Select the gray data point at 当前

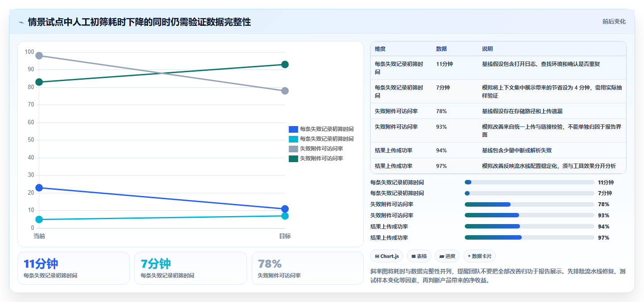pyautogui.click(x=39, y=56)
